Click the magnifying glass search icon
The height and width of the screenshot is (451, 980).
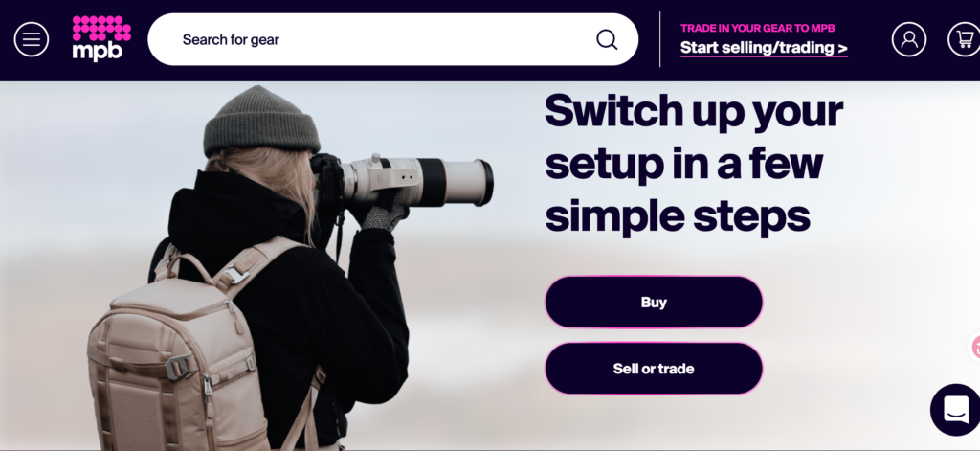(606, 39)
